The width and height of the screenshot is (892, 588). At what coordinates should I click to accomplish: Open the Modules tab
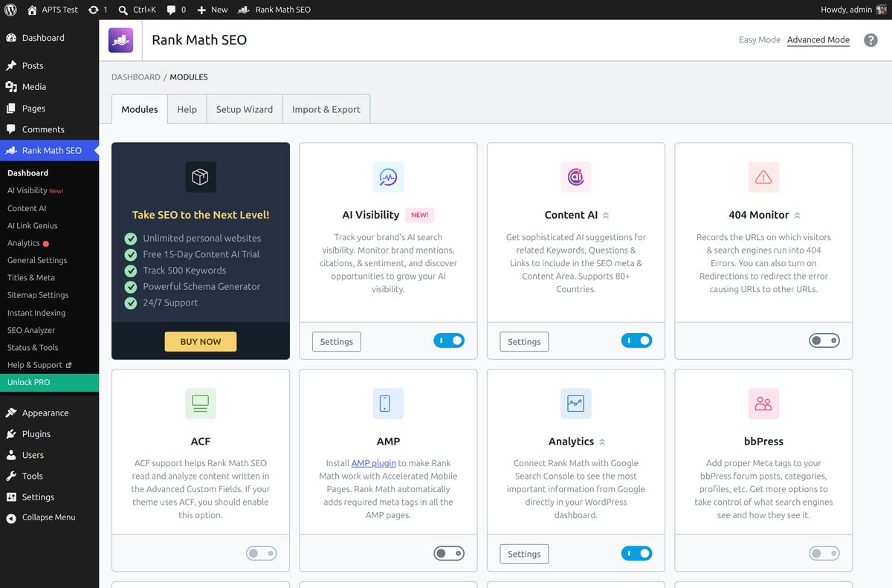point(140,109)
